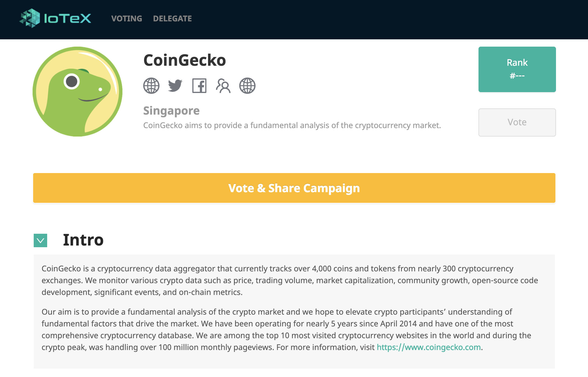Go to the DELEGATE menu item

pyautogui.click(x=172, y=19)
